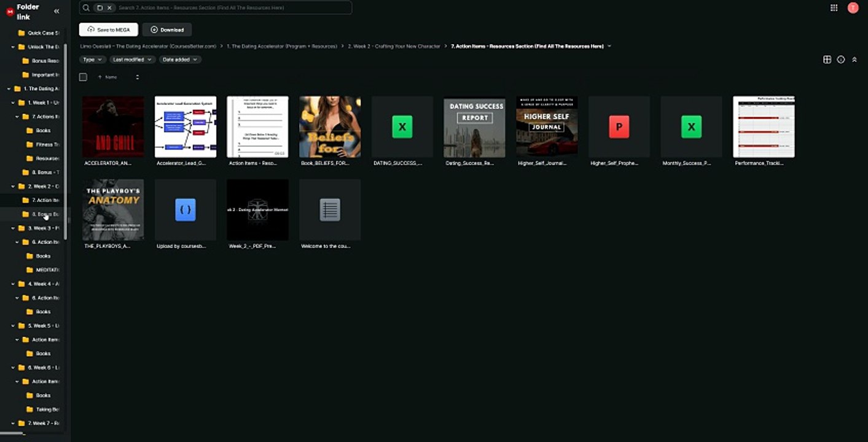Go to '2. Week 2 - Crafting Your New Character' breadcrumb
This screenshot has width=868, height=442.
pyautogui.click(x=394, y=46)
